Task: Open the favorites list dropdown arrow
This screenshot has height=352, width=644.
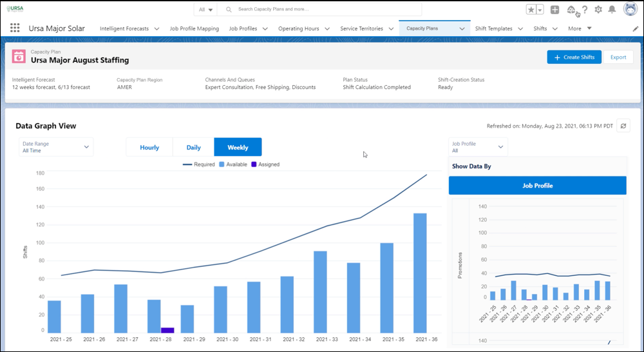Action: click(x=540, y=10)
